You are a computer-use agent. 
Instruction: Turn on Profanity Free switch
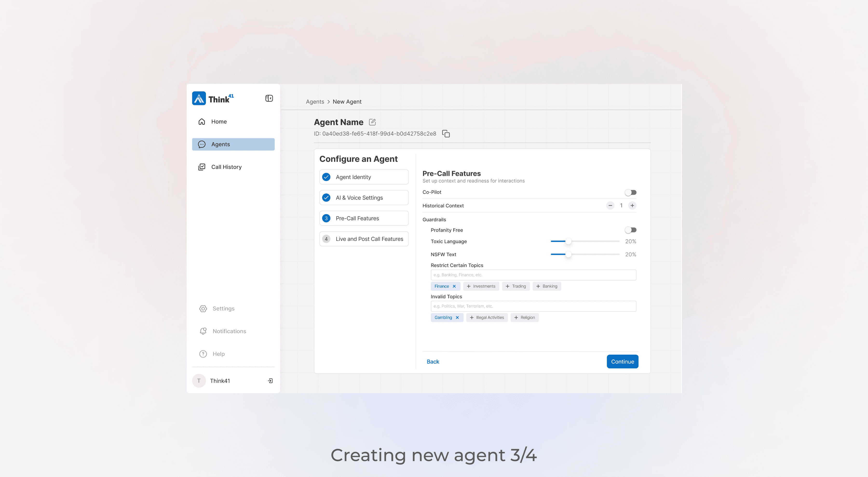tap(630, 230)
